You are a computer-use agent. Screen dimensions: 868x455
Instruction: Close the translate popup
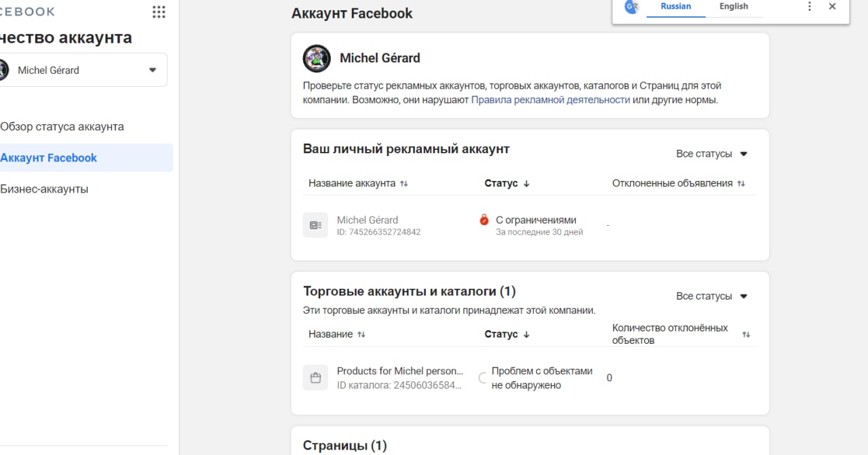(832, 6)
